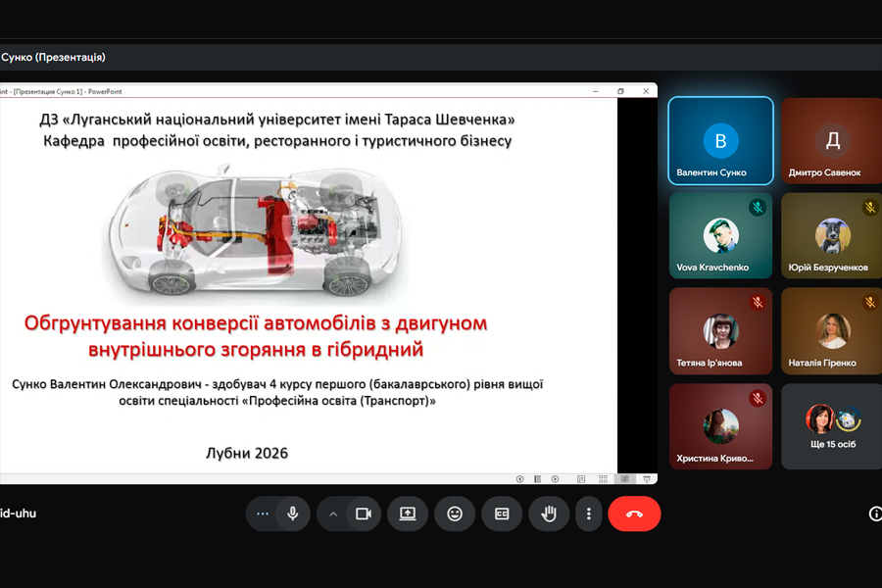The image size is (882, 588).
Task: Open audio settings three-dots beside microphone
Action: [262, 514]
